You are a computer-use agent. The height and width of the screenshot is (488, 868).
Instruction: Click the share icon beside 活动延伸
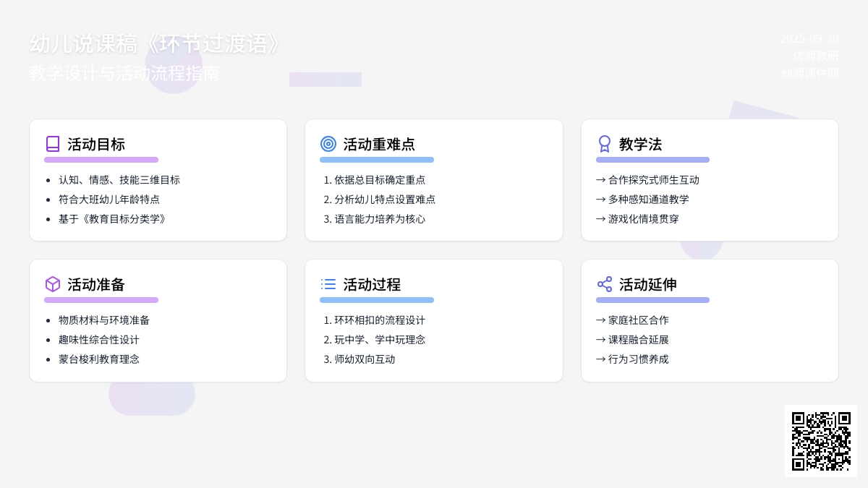click(x=605, y=284)
